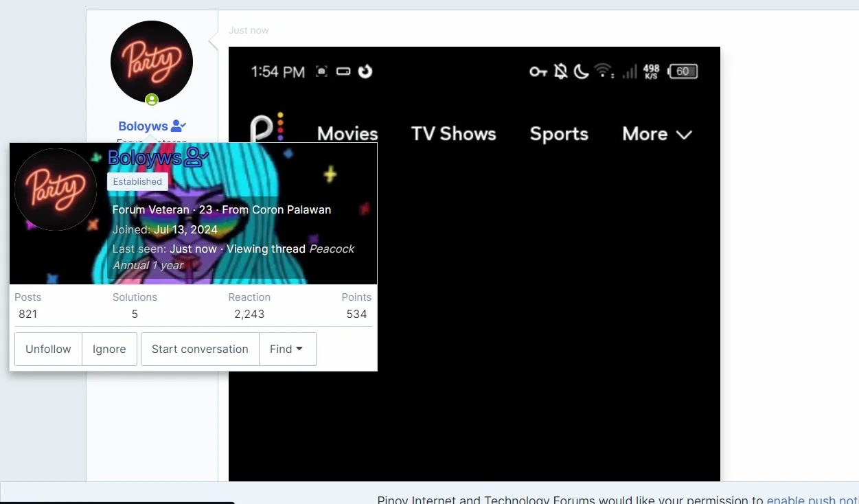Click the moon do-not-disturb icon
Image resolution: width=859 pixels, height=504 pixels.
click(x=582, y=71)
